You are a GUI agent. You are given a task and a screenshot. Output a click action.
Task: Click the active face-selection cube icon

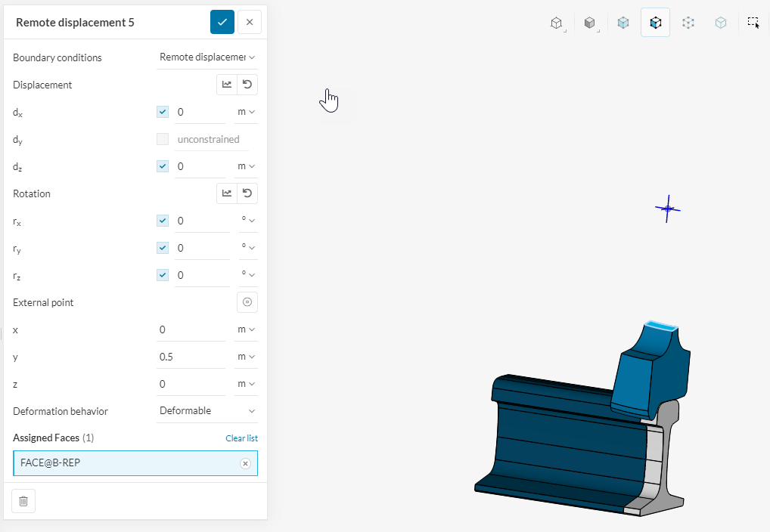tap(656, 23)
